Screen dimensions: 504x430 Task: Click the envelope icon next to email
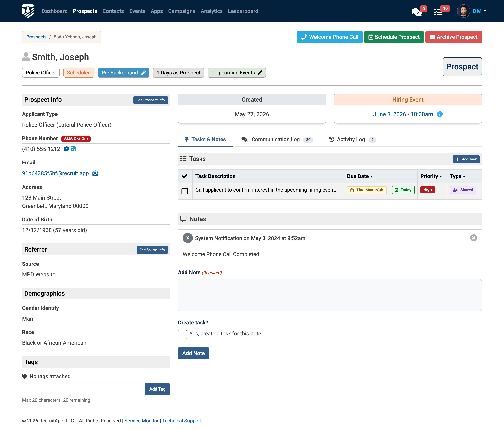point(95,173)
